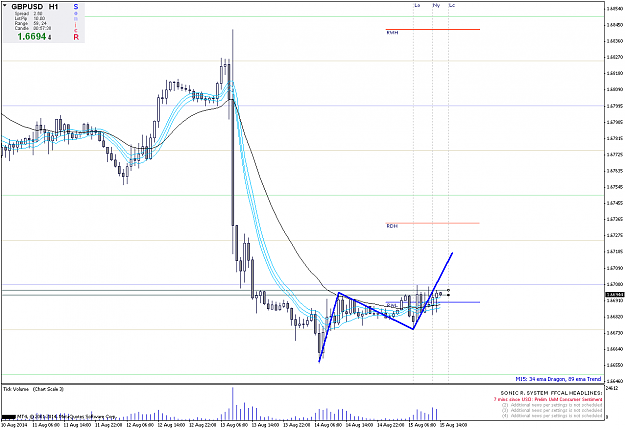The height and width of the screenshot is (429, 625).
Task: Click the 13 Aug 06:00 time label
Action: [234, 425]
